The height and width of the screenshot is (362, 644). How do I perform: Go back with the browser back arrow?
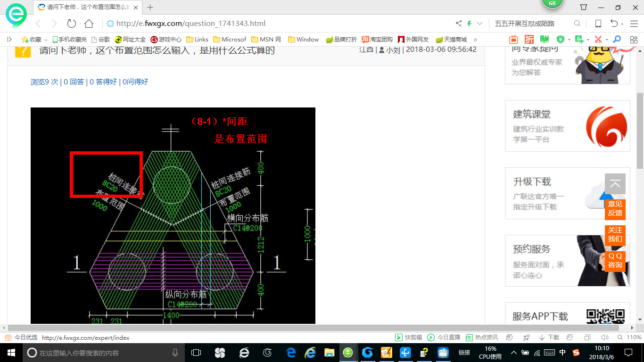pyautogui.click(x=39, y=24)
